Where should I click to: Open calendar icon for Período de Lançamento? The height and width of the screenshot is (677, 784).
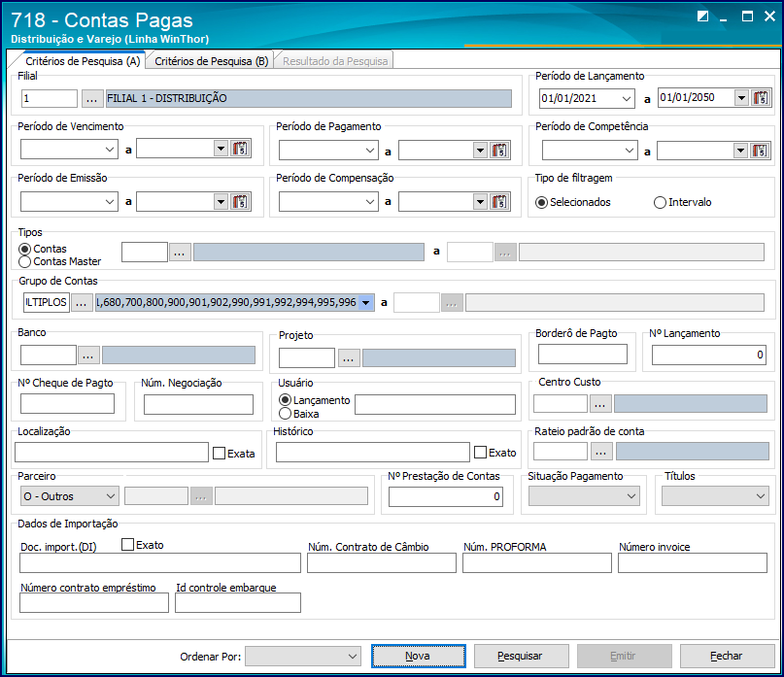[761, 98]
